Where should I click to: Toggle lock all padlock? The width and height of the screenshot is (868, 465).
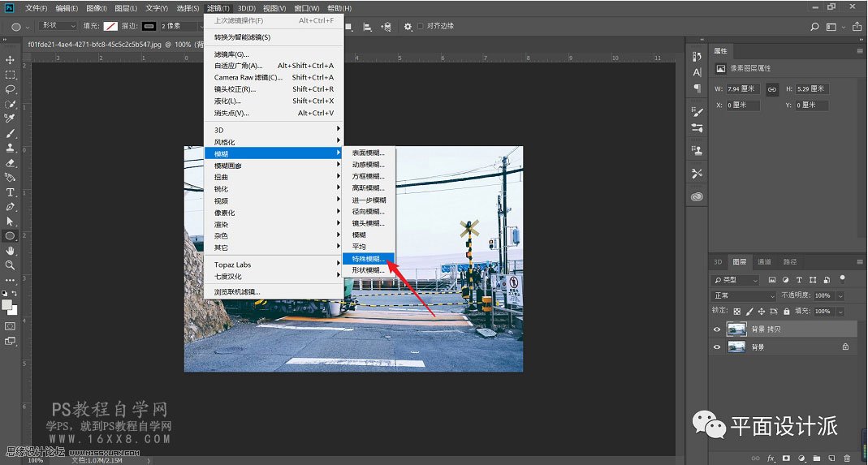pyautogui.click(x=786, y=312)
